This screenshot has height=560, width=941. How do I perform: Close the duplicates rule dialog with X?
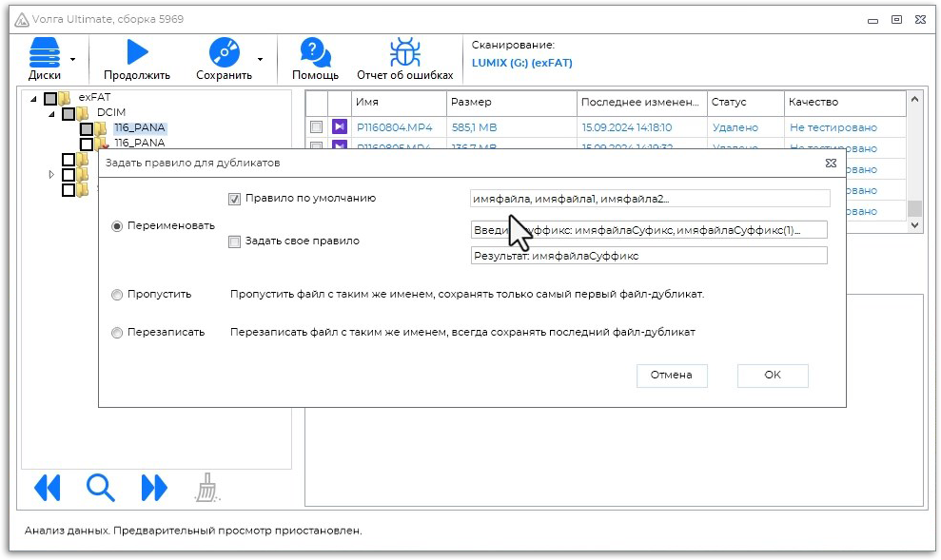(831, 164)
